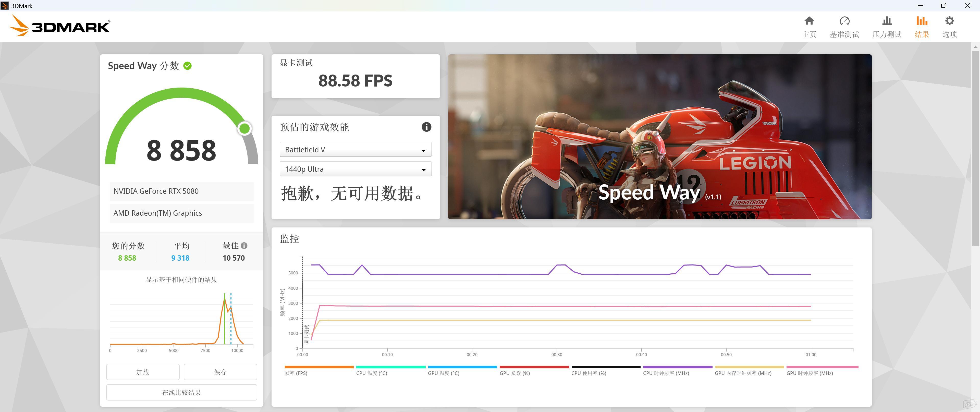Close the 3DMark window
980x412 pixels.
pyautogui.click(x=967, y=5)
